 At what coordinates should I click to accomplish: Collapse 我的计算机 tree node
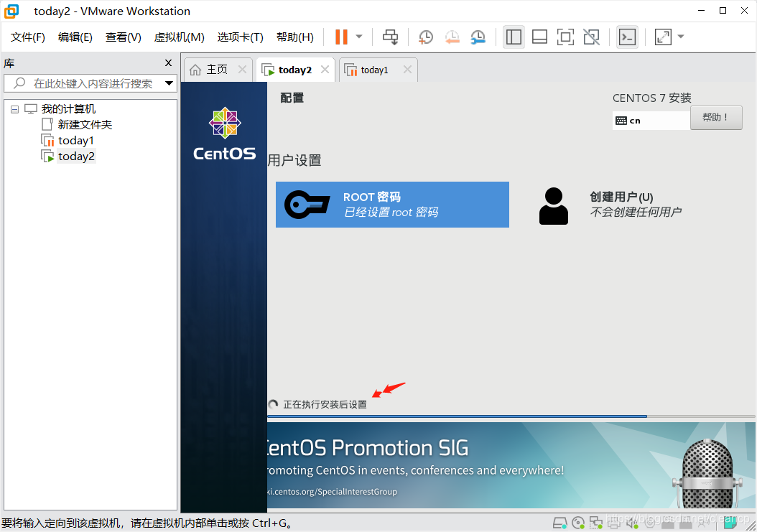(x=14, y=110)
